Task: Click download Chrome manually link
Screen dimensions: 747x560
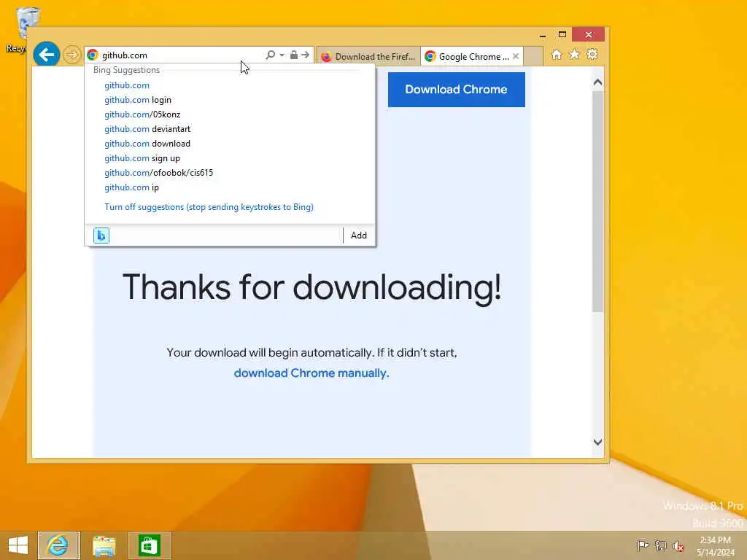Action: pyautogui.click(x=311, y=373)
